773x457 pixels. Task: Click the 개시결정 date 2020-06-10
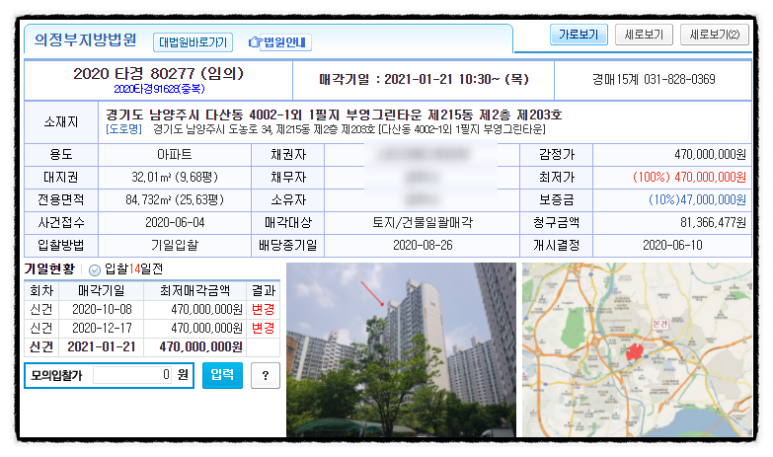click(672, 245)
